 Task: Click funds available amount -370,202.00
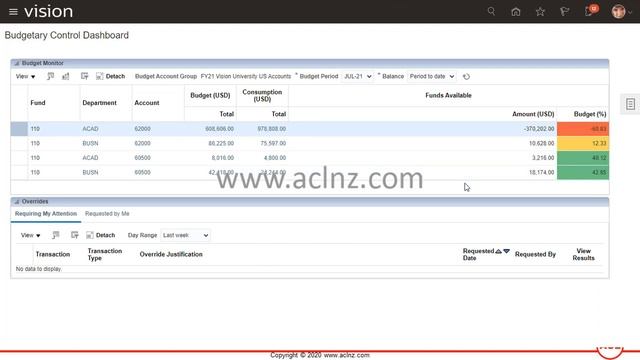point(539,129)
